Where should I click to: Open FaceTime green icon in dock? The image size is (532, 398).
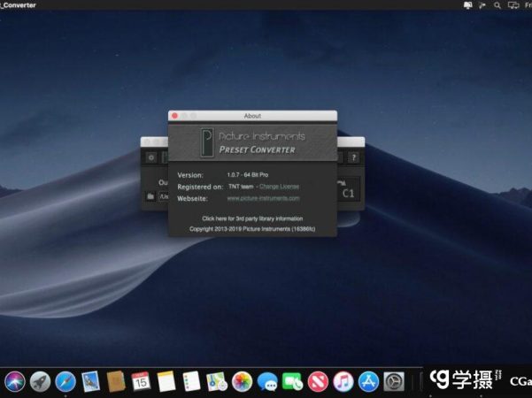(x=292, y=381)
